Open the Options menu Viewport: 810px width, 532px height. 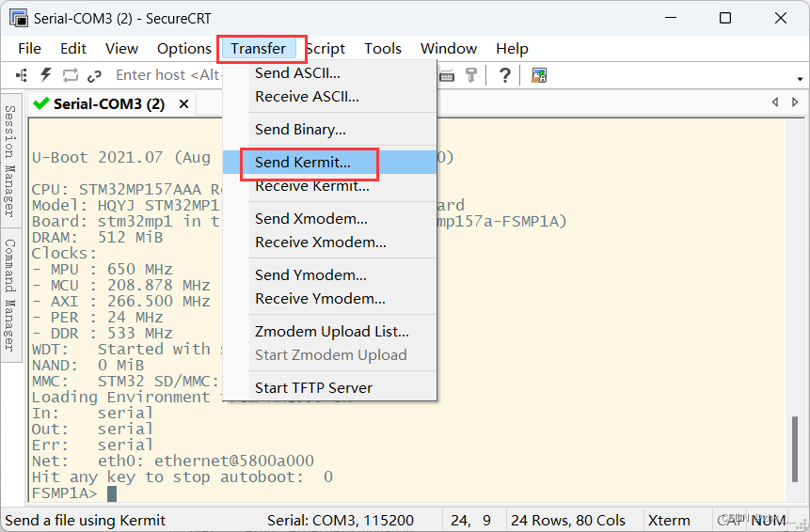(183, 49)
